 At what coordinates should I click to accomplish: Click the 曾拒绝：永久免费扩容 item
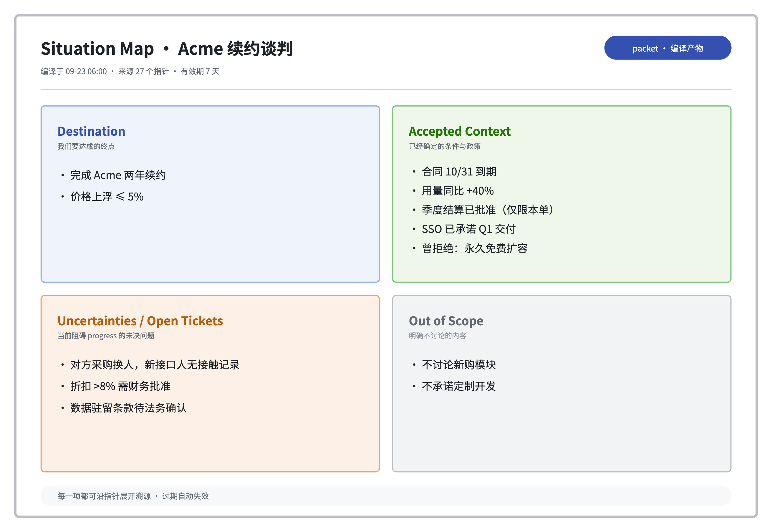click(475, 248)
